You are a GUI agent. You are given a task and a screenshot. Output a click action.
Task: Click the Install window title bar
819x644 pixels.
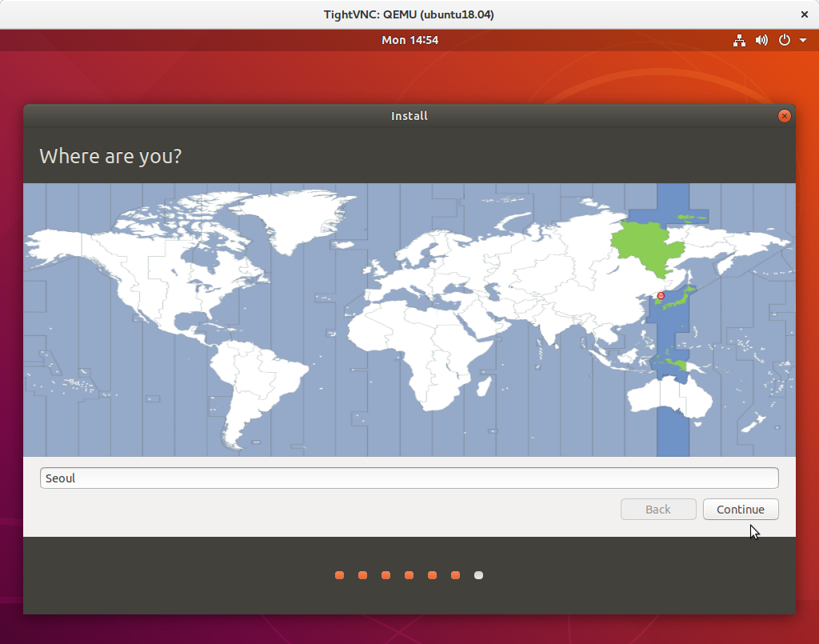pos(409,116)
